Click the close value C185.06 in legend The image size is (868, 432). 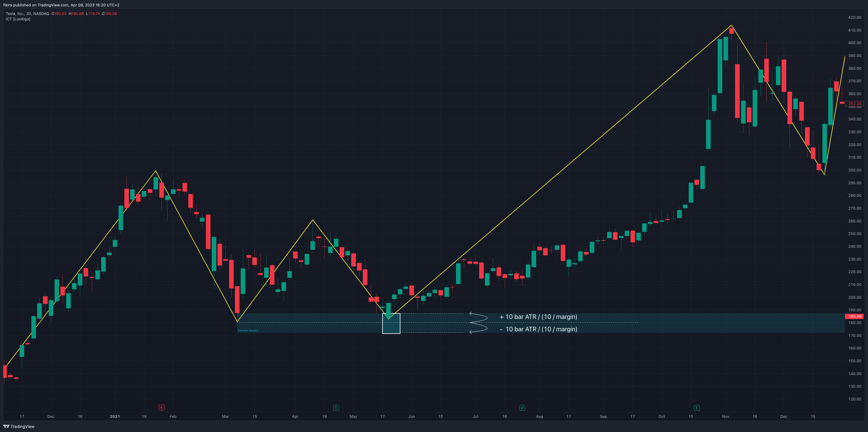click(110, 14)
